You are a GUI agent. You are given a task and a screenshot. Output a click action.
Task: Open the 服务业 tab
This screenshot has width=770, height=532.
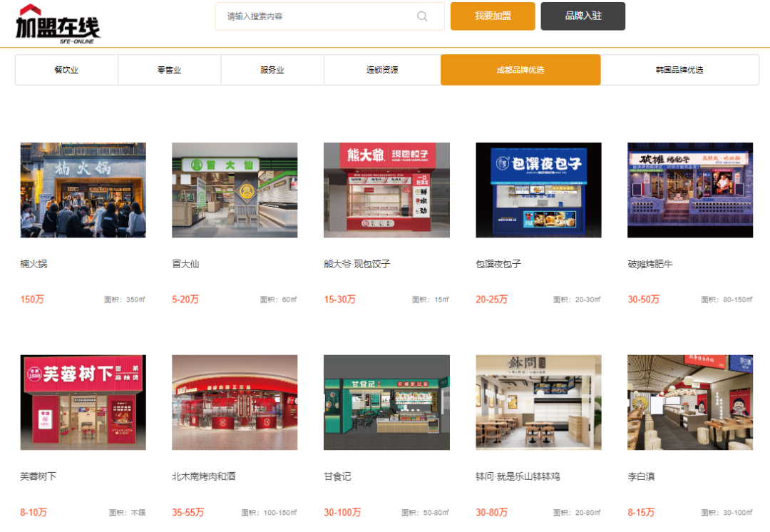[x=272, y=70]
